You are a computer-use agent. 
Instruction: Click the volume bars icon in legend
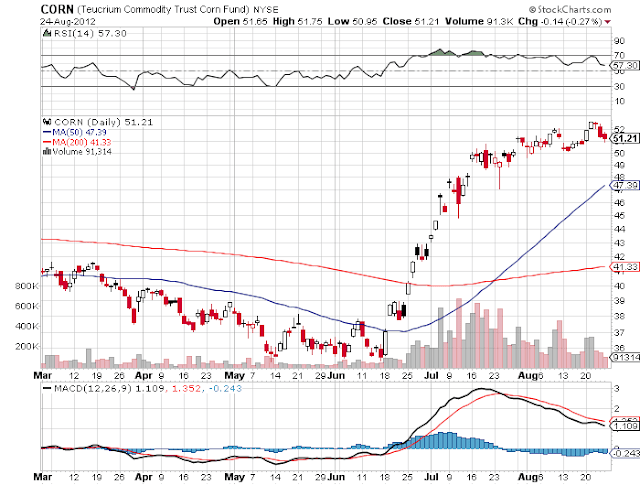(47, 151)
